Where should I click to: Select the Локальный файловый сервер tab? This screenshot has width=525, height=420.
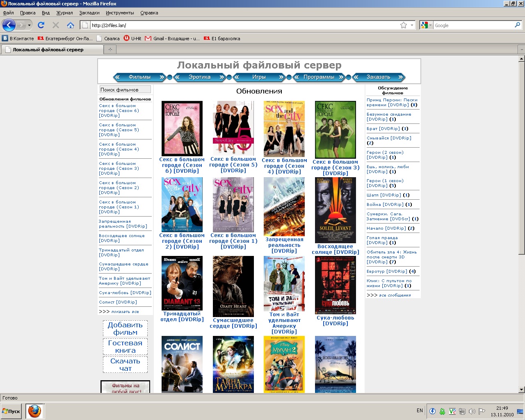coord(52,50)
